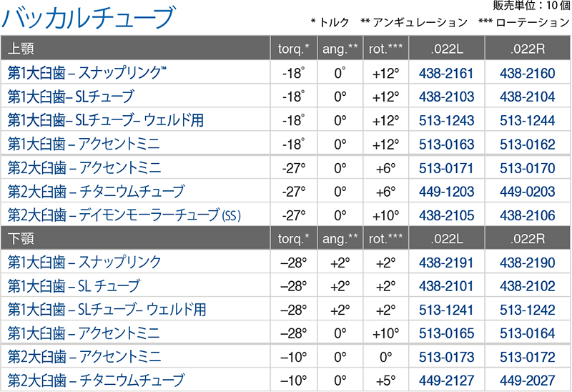This screenshot has height=392, width=572.
Task: Click the 上顎 section header
Action: point(21,48)
